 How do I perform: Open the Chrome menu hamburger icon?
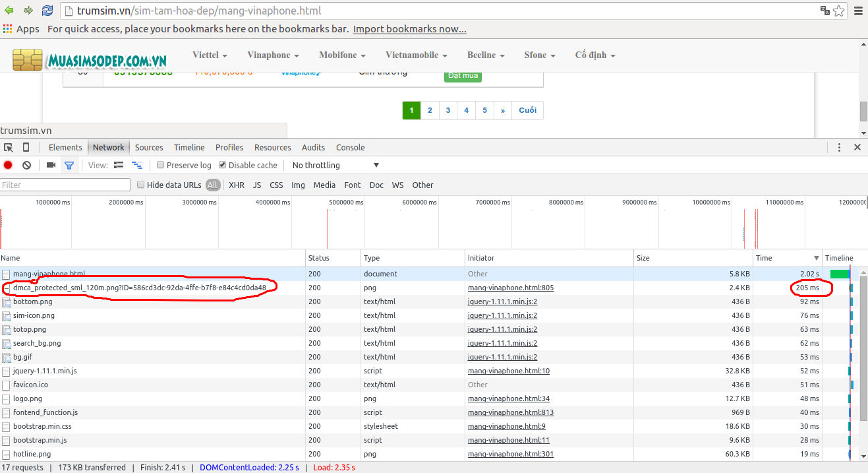coord(857,11)
